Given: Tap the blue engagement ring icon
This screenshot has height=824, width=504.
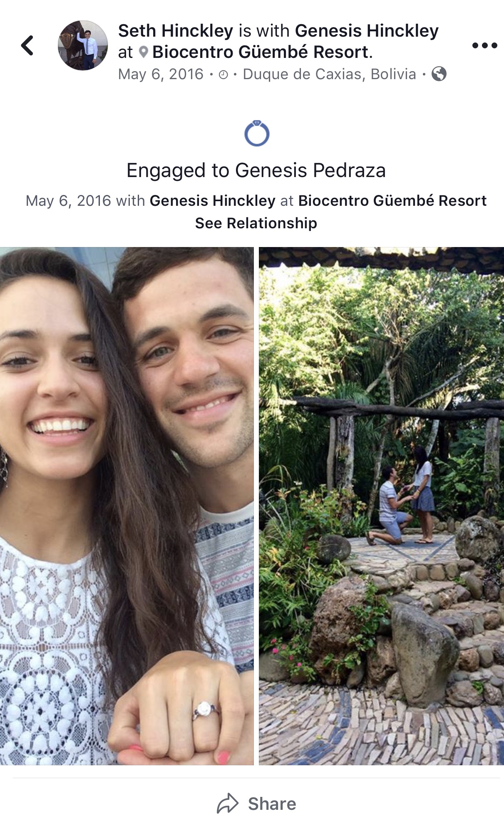Looking at the screenshot, I should [x=257, y=133].
